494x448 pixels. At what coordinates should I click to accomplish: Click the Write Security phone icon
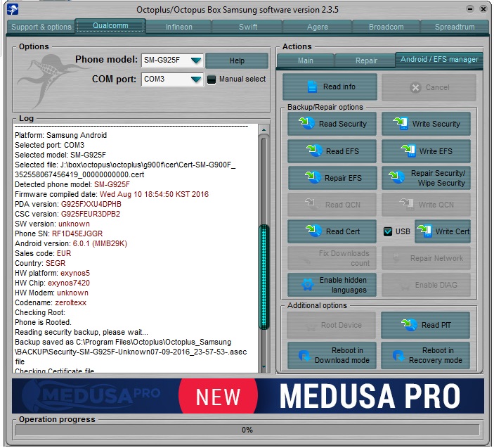[x=401, y=123]
